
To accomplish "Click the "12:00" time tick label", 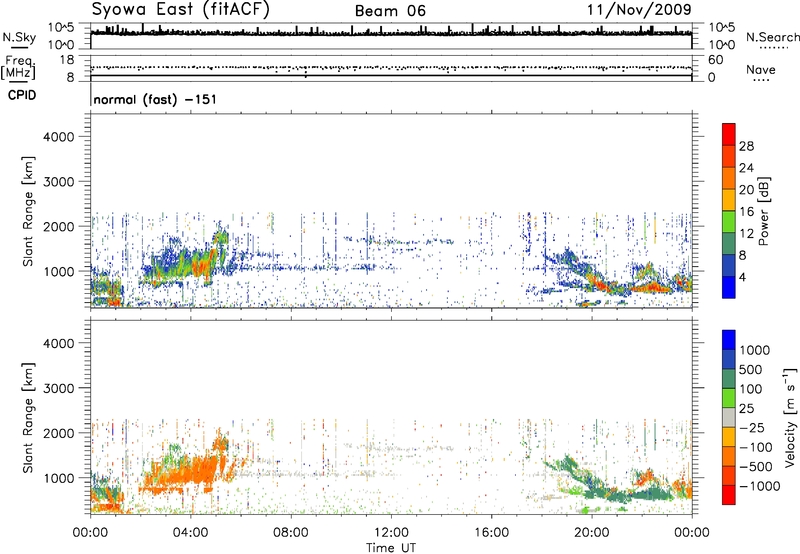I will click(391, 533).
